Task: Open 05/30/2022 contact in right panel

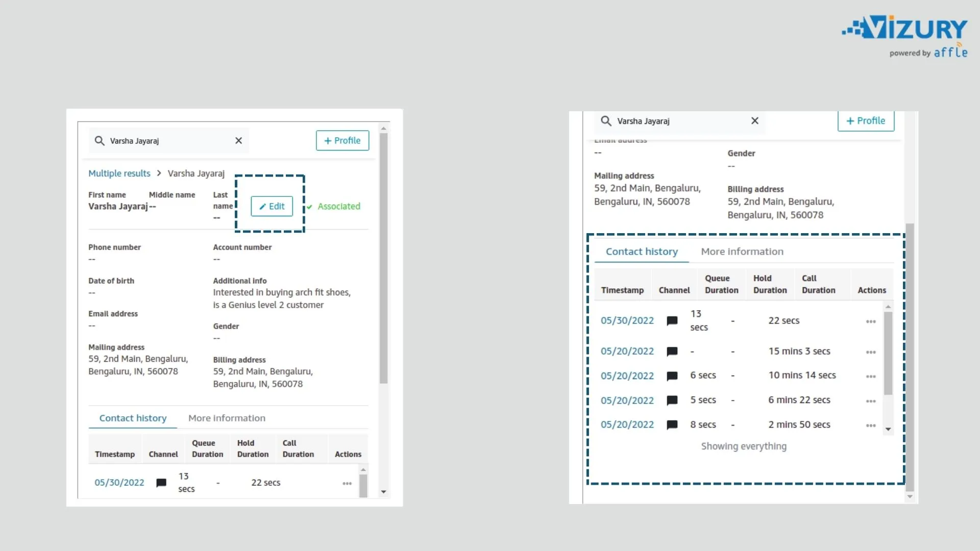Action: tap(627, 320)
